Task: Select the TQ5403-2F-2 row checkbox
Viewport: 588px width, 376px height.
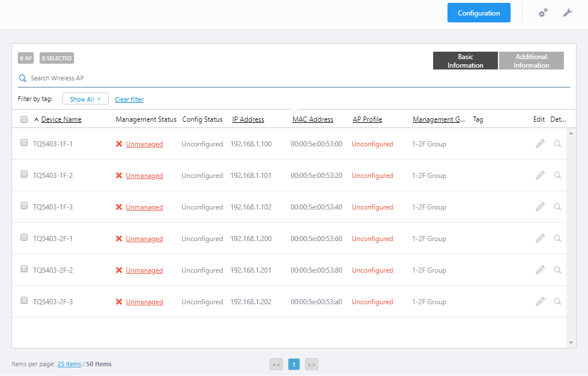Action: tap(24, 269)
